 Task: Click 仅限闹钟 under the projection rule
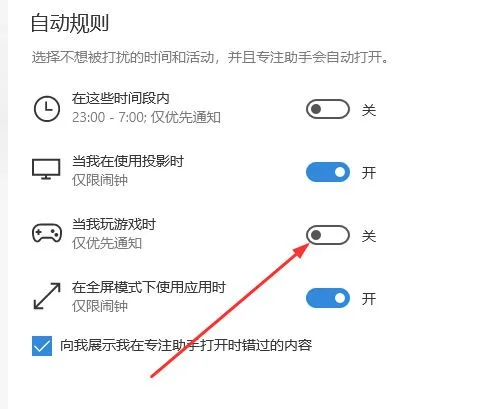[x=100, y=180]
